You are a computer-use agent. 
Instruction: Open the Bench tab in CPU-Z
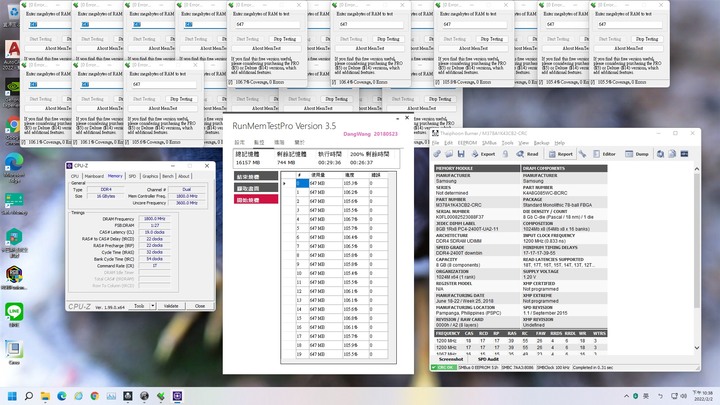168,176
